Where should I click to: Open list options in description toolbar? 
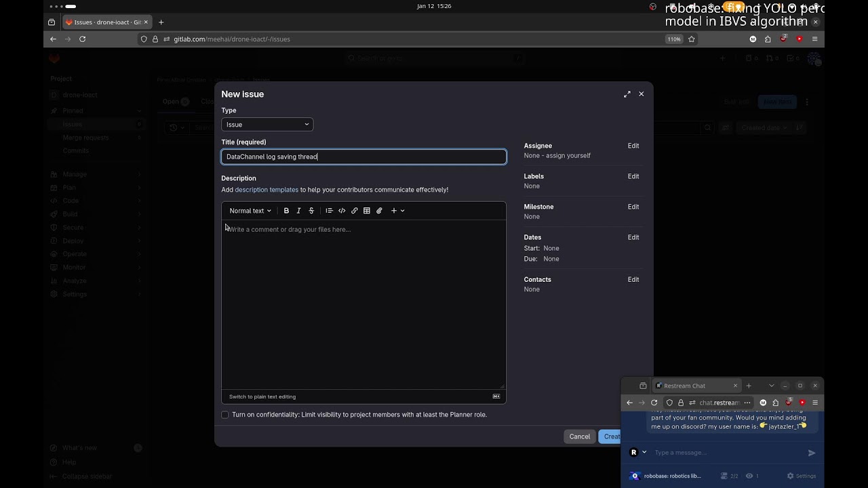(x=329, y=211)
